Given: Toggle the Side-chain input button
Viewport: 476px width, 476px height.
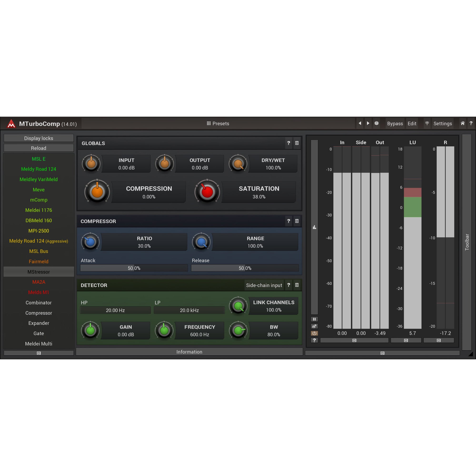Looking at the screenshot, I should coord(264,285).
